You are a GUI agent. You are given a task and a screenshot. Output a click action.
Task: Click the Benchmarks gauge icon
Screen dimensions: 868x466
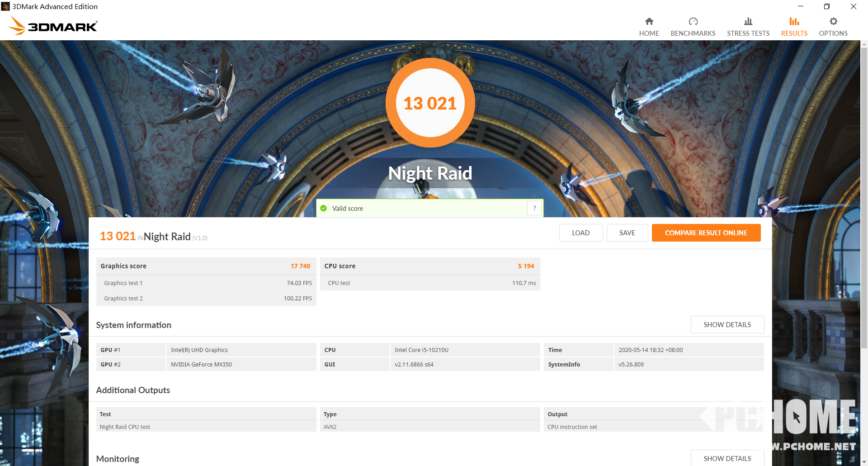[693, 21]
